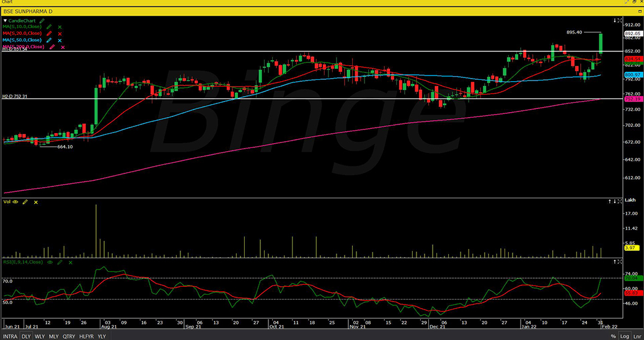The image size is (644, 340).
Task: Click the 834.54 red MA value tag
Action: pos(633,59)
